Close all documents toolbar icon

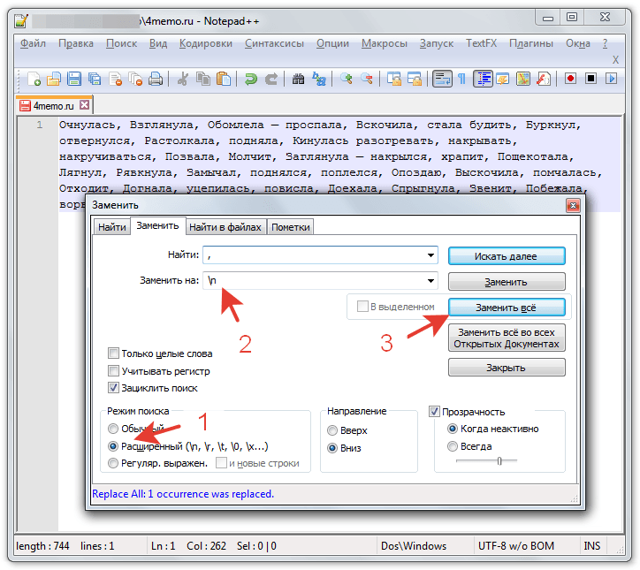click(x=135, y=78)
